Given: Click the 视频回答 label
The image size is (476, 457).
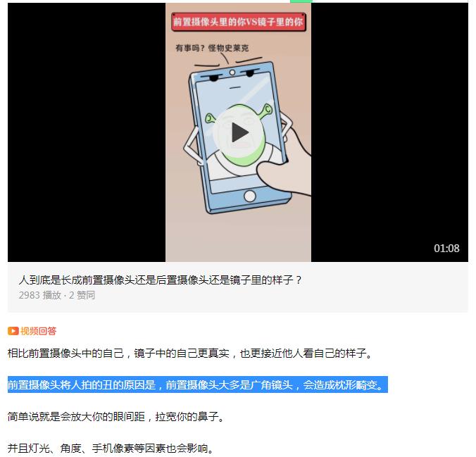Looking at the screenshot, I should tap(38, 331).
